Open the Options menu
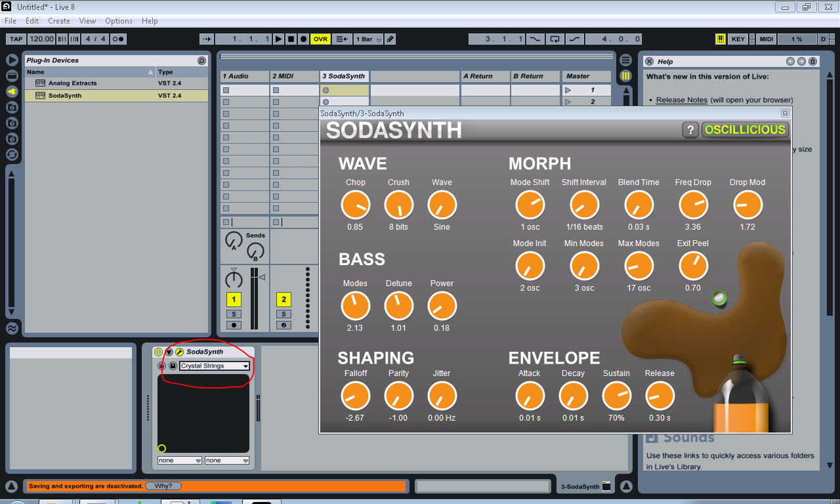Screen dimensions: 840x504 click(x=119, y=21)
